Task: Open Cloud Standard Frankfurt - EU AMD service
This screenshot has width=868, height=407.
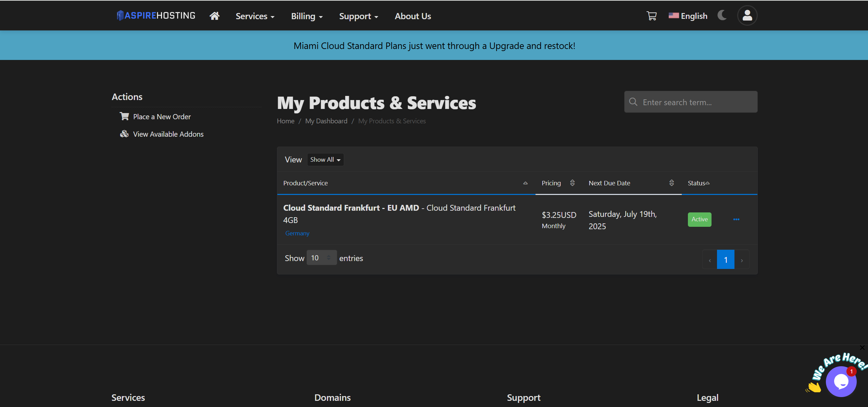Action: pyautogui.click(x=351, y=208)
